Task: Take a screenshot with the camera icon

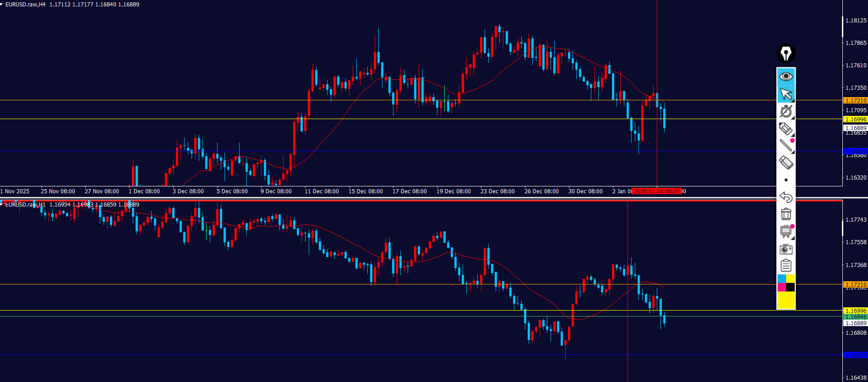Action: coord(786,249)
